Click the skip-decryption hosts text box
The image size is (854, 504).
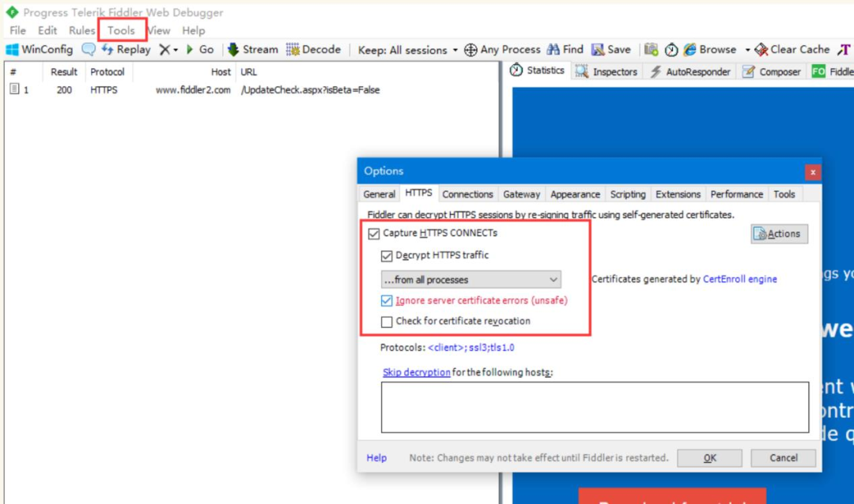click(x=595, y=407)
